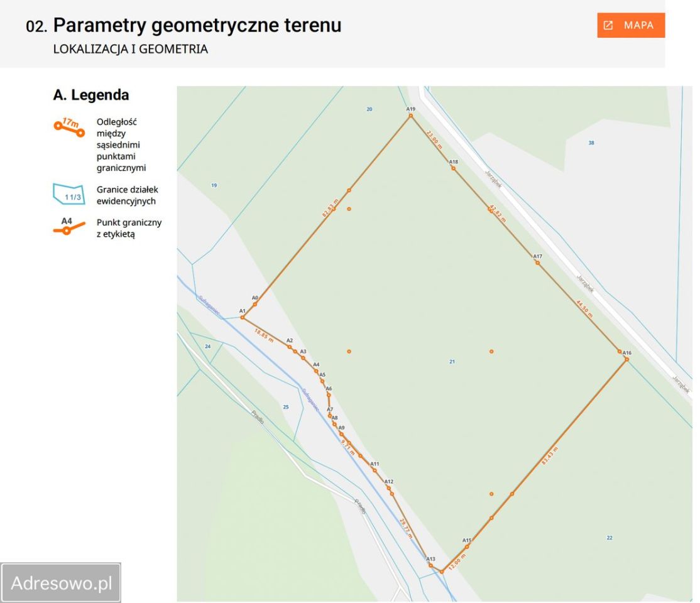Select parcel number 21 on map
This screenshot has width=700, height=603.
(452, 362)
